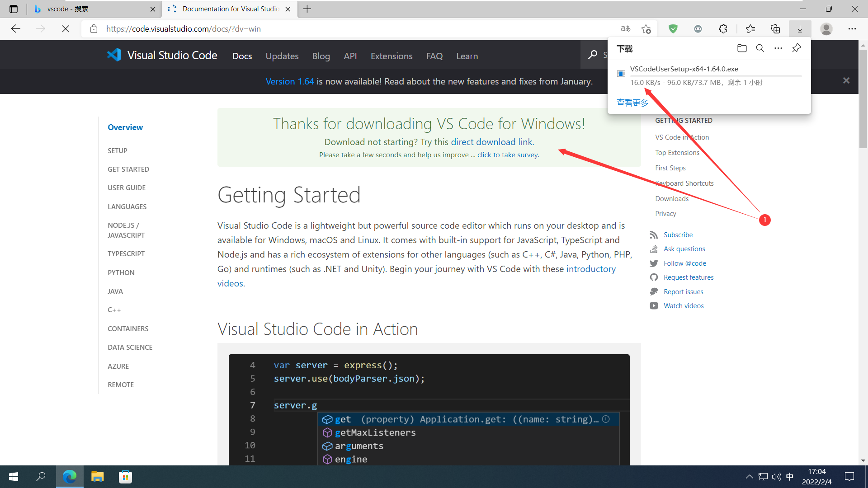Image resolution: width=868 pixels, height=488 pixels.
Task: Search downloads in the downloads panel
Action: (760, 48)
